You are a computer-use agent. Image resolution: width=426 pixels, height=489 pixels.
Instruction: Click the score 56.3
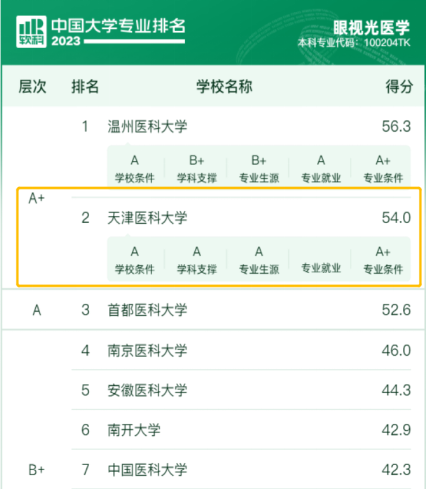tap(396, 127)
